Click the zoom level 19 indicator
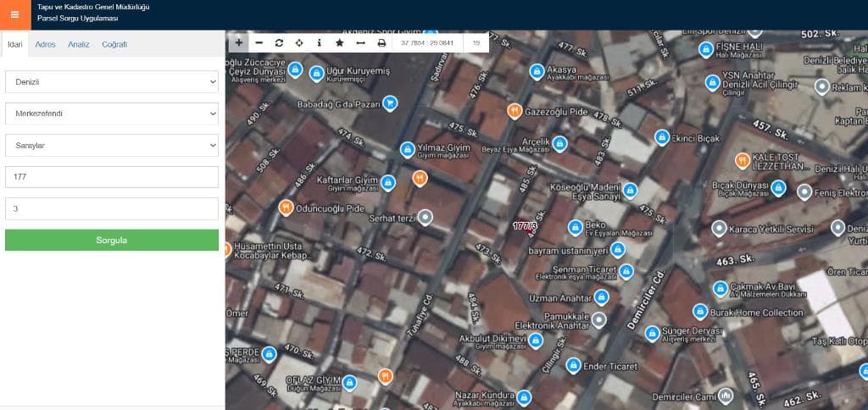868x410 pixels. [476, 42]
